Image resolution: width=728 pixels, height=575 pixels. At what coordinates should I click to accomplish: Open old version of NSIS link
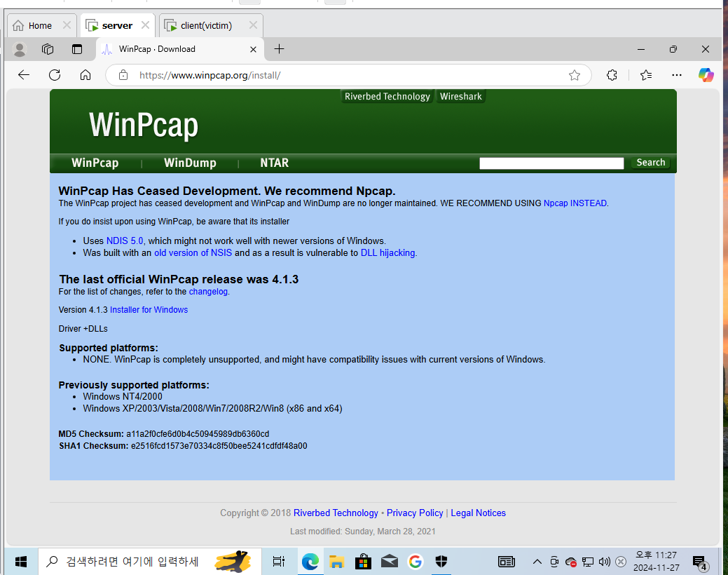[193, 253]
